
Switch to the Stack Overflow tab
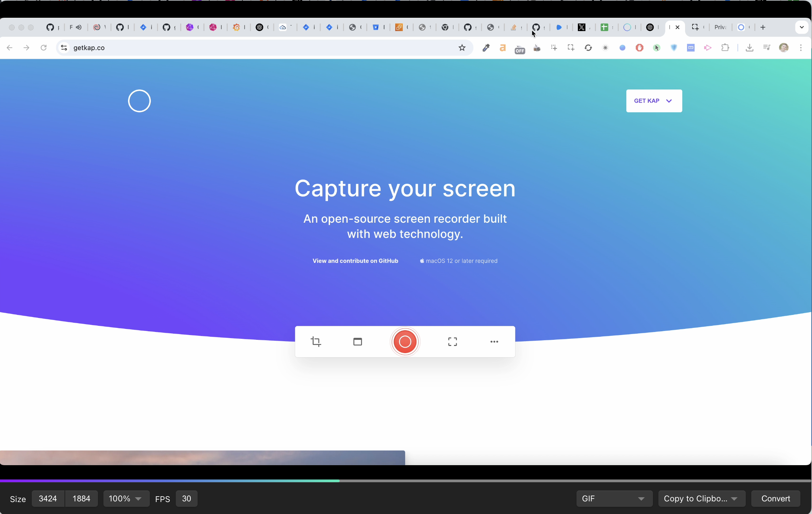coord(513,27)
